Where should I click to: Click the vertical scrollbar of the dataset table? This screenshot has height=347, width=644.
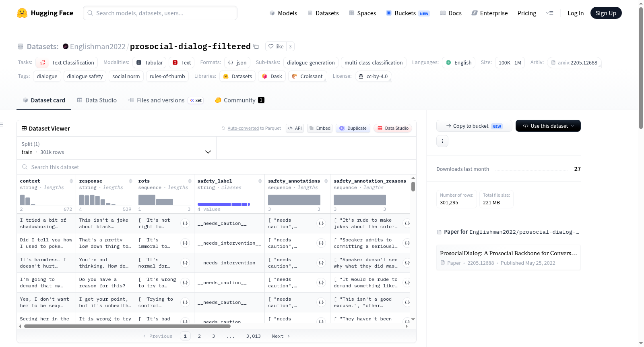[413, 186]
